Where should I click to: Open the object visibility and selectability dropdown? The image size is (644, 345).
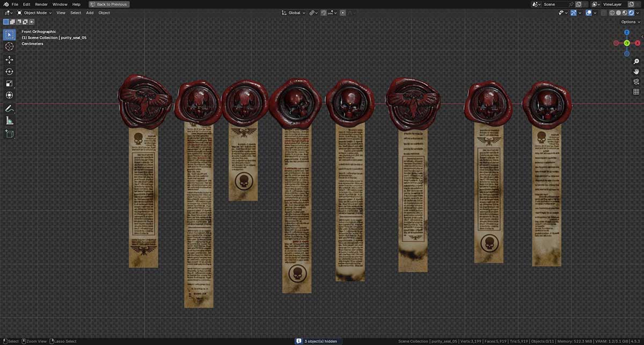pyautogui.click(x=563, y=13)
